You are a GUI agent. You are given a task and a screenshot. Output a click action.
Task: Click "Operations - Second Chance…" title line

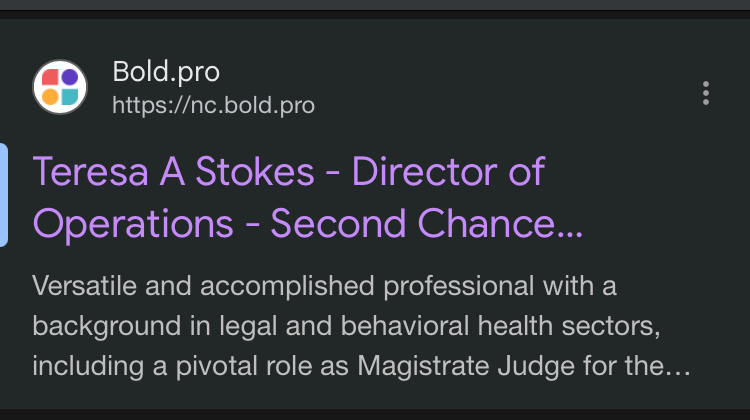point(308,224)
